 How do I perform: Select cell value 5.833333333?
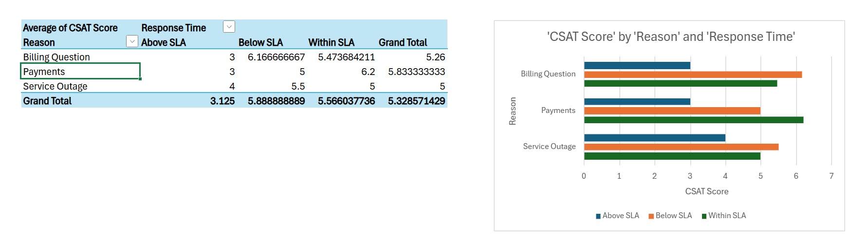pyautogui.click(x=416, y=72)
